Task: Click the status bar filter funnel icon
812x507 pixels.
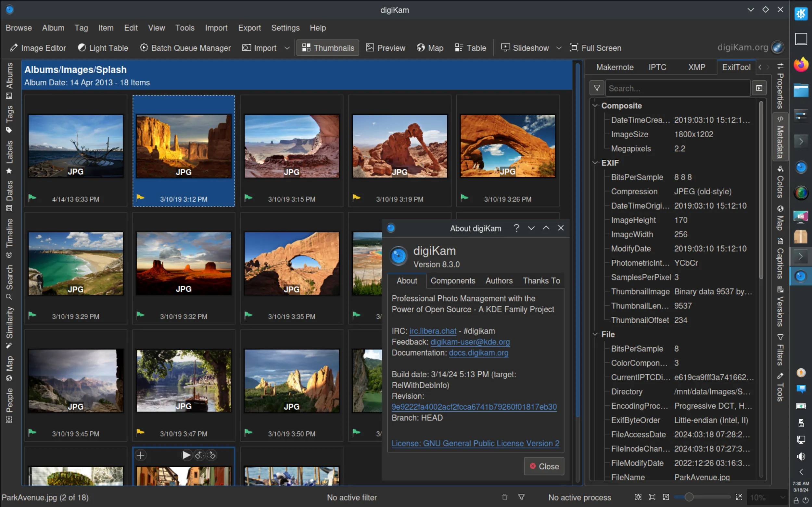Action: [x=521, y=497]
